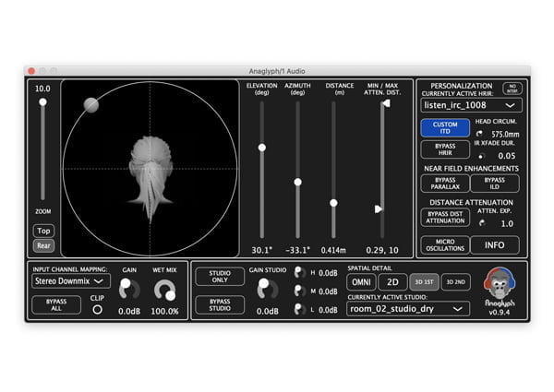Select 2D spatial detail
This screenshot has width=554, height=392.
[x=392, y=282]
